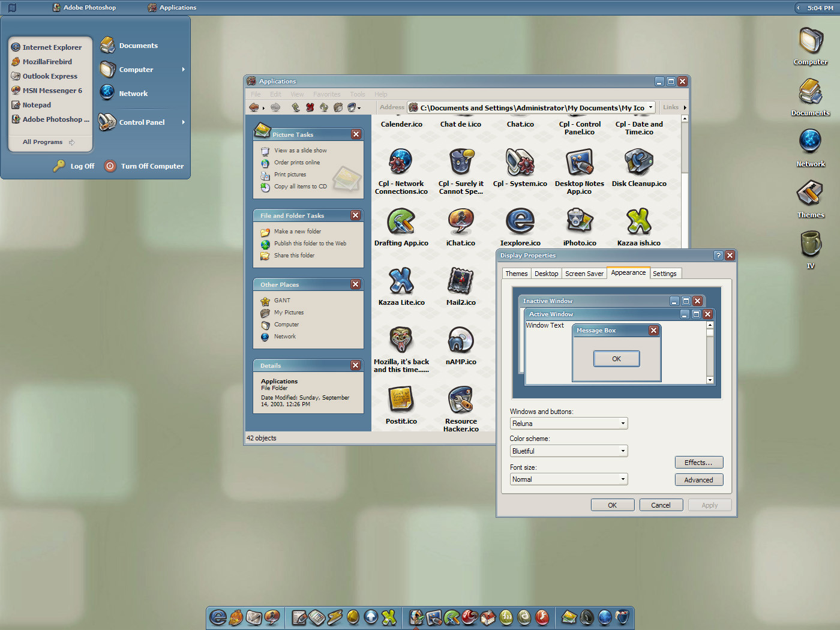840x630 pixels.
Task: Open Internet Explorer from the bottom dock
Action: pos(218,617)
